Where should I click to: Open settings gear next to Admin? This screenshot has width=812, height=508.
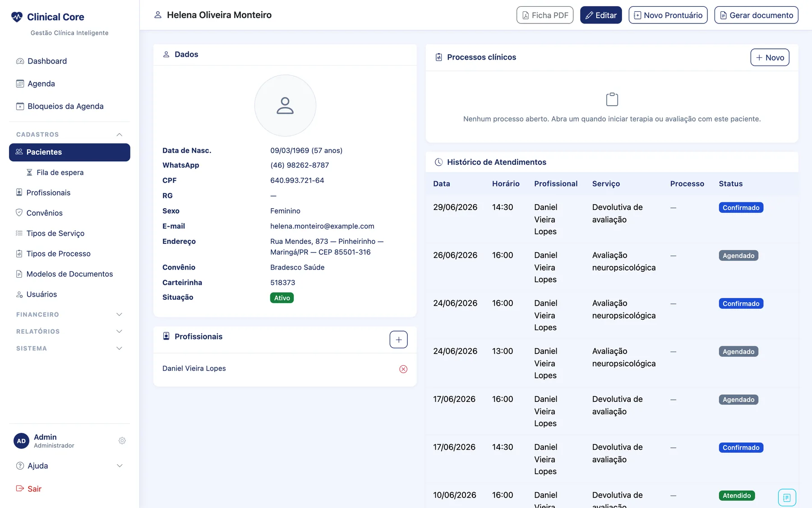click(122, 441)
